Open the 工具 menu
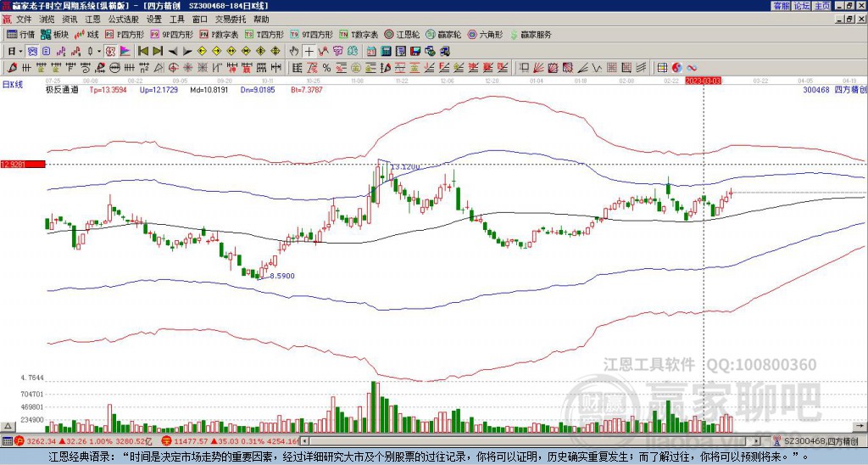Viewport: 868px width, 465px height. click(x=176, y=20)
